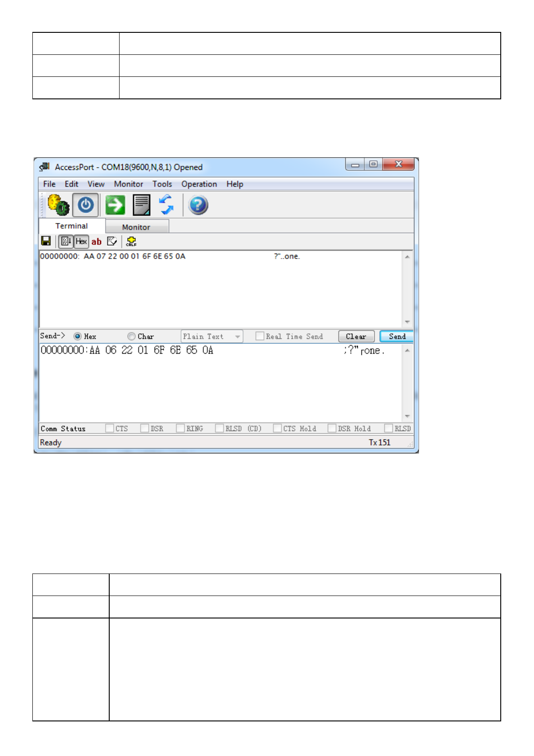This screenshot has width=534, height=756.
Task: Click the clear receive window icon
Action: pyautogui.click(x=112, y=241)
